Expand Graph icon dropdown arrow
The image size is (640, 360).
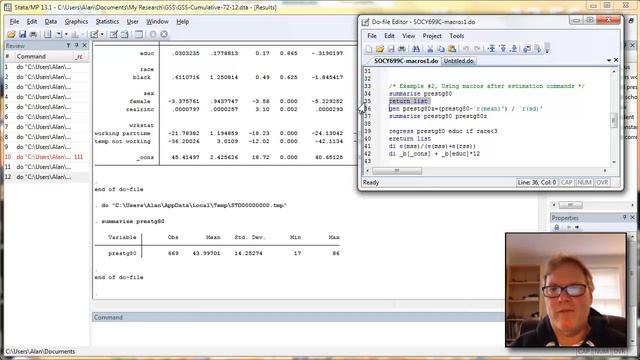point(82,35)
